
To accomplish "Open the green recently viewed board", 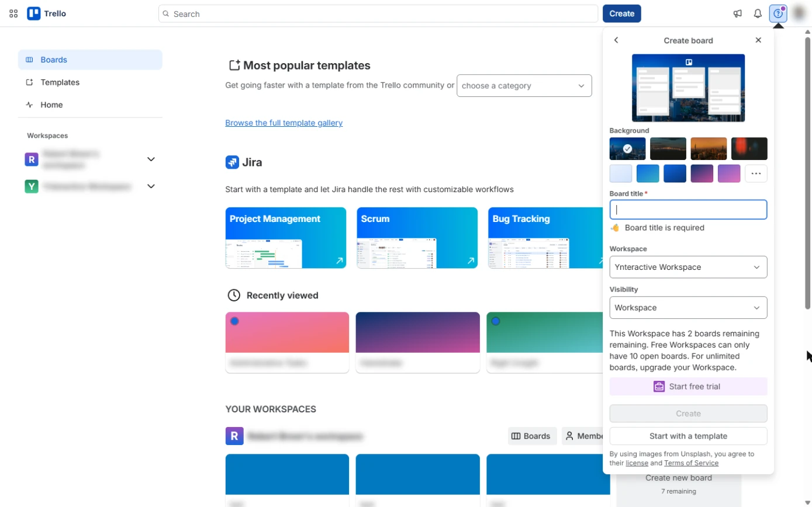I will (544, 342).
